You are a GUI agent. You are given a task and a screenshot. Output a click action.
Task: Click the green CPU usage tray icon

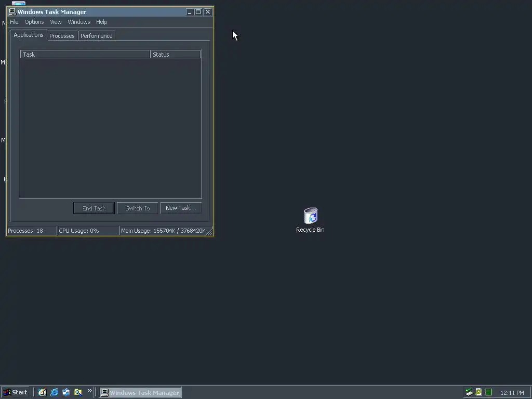point(488,392)
